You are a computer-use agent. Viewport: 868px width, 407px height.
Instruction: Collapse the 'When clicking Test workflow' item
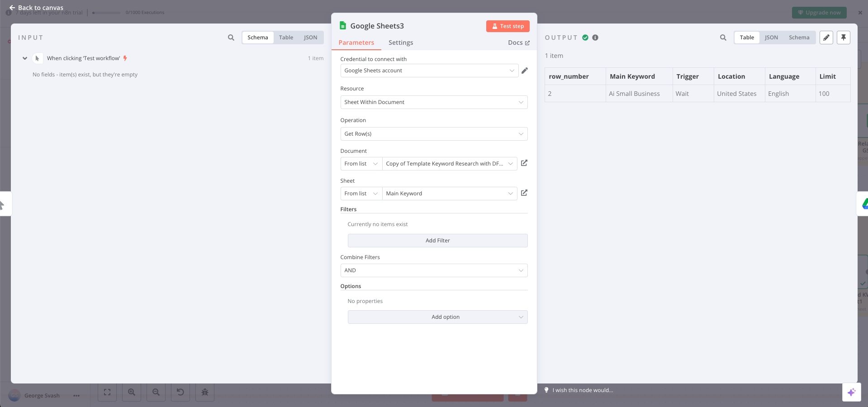25,58
